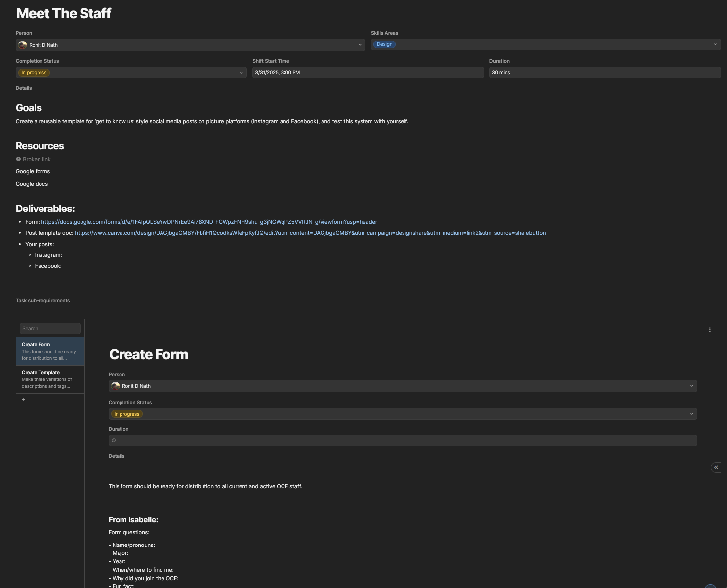The height and width of the screenshot is (588, 727).
Task: Click avatar in Create Form Person field
Action: click(115, 386)
